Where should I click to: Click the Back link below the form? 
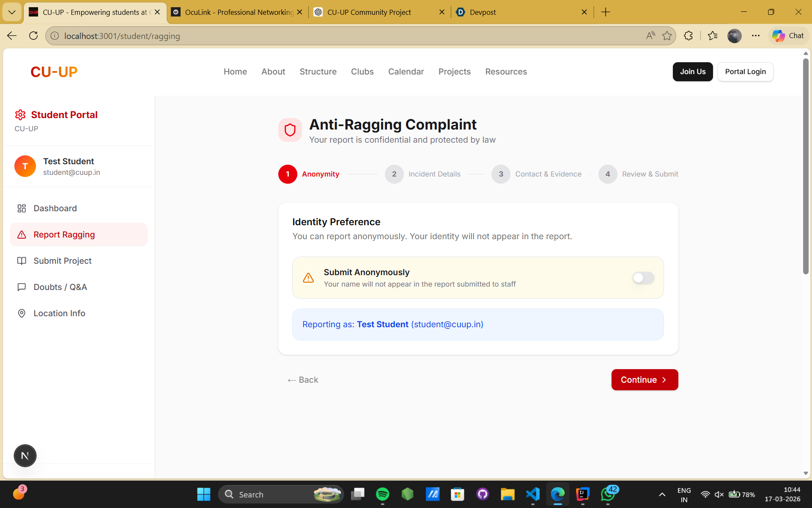(x=303, y=380)
